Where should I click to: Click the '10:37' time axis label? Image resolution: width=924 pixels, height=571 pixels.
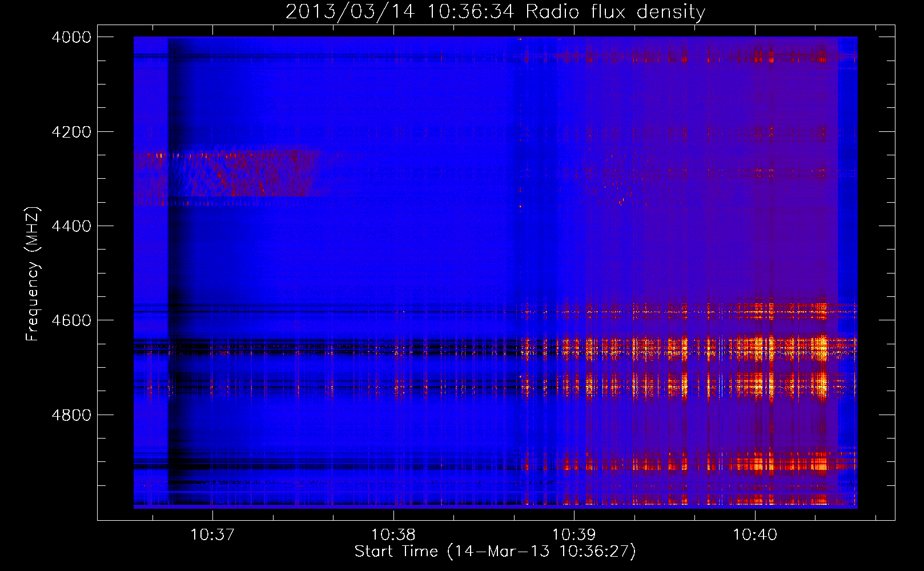[x=212, y=535]
